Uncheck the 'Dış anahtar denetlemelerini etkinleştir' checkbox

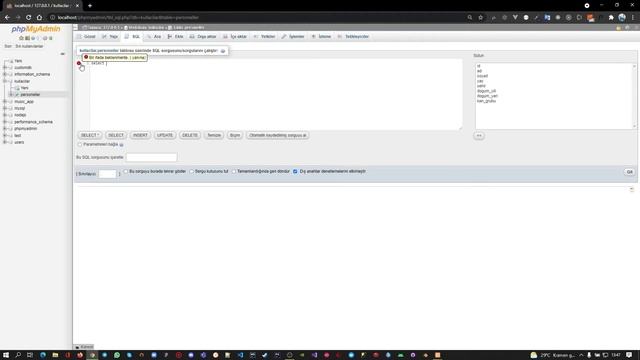pyautogui.click(x=295, y=171)
